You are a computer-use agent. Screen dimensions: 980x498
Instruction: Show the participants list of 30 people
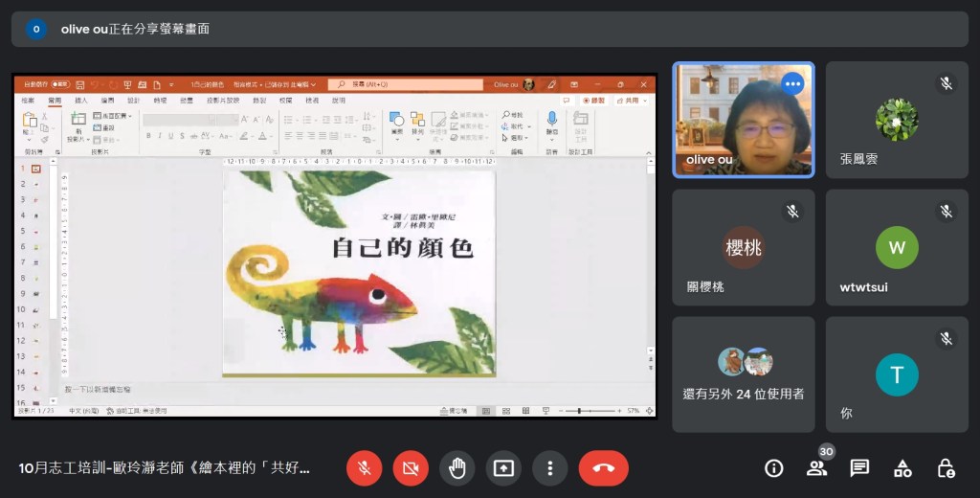(816, 468)
